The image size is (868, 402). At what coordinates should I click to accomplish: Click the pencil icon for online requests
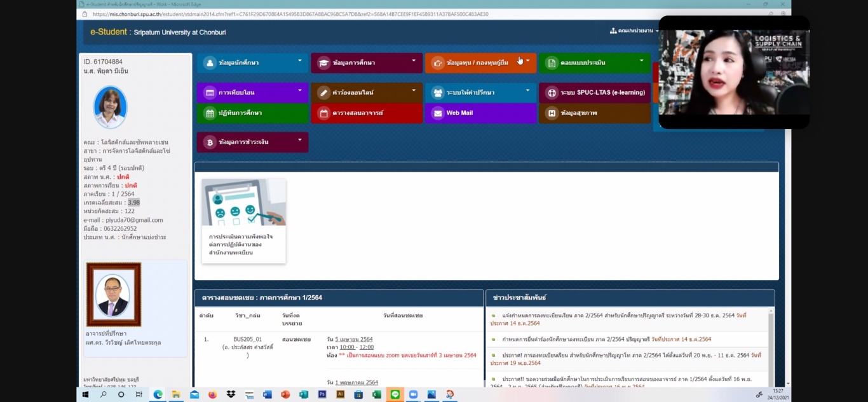click(323, 93)
